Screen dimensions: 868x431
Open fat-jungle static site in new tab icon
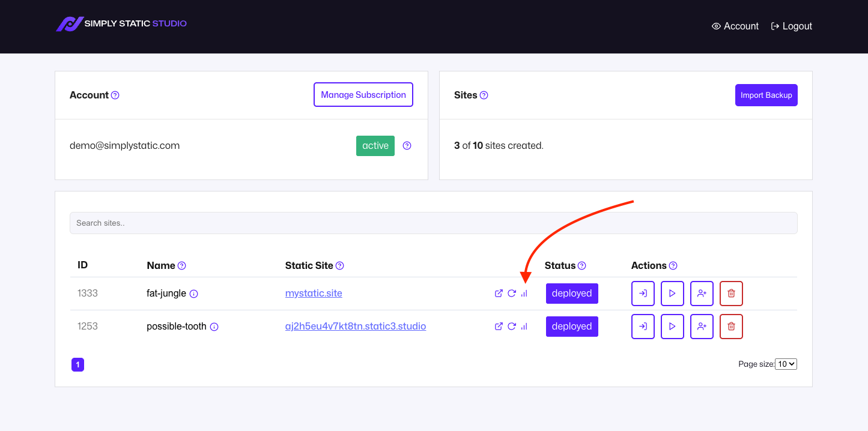pyautogui.click(x=499, y=294)
